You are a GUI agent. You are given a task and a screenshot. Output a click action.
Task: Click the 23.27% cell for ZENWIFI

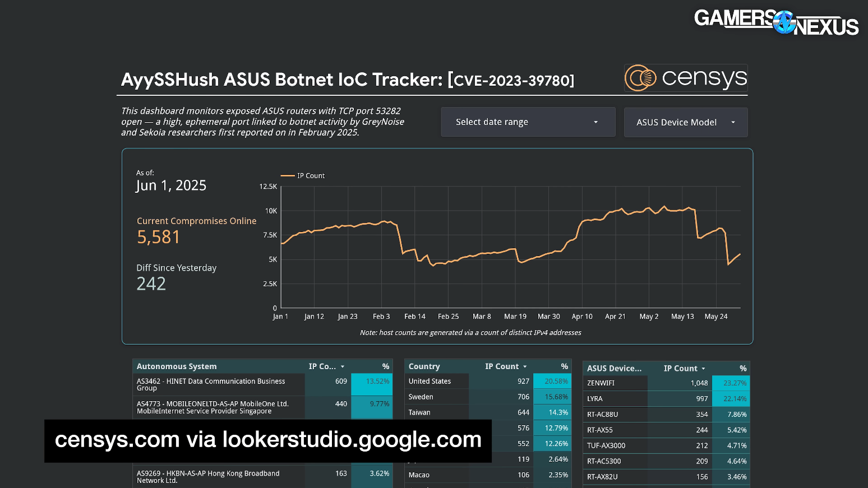731,383
